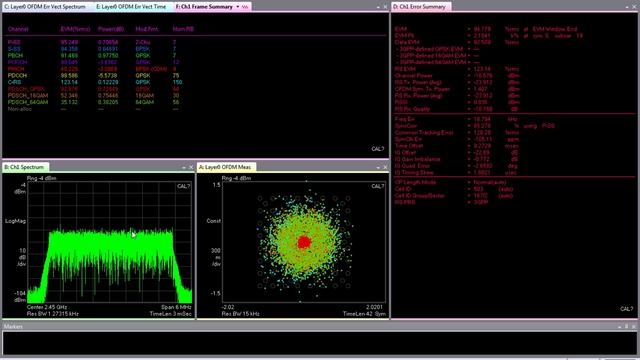Select the PDSCH_64QAM channel row

point(93,102)
